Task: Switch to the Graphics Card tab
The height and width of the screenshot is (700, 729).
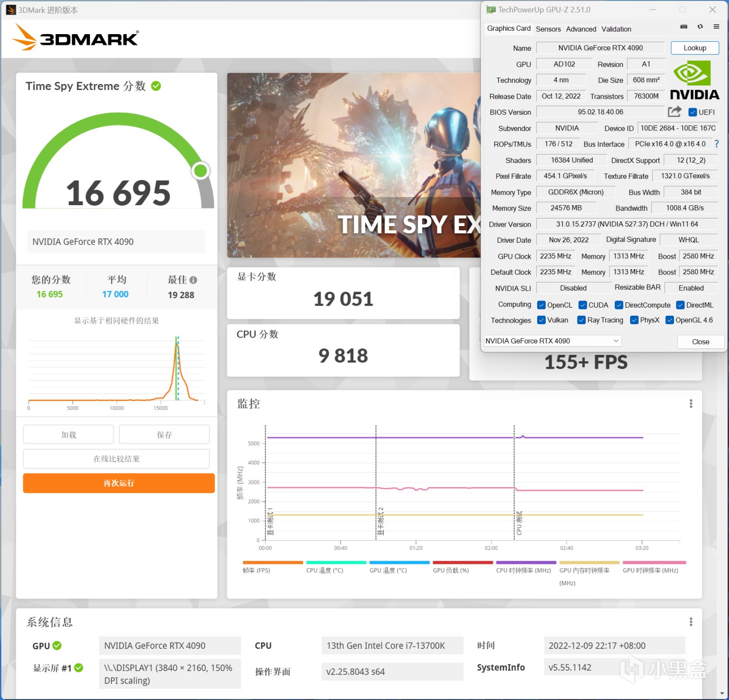Action: click(x=509, y=28)
